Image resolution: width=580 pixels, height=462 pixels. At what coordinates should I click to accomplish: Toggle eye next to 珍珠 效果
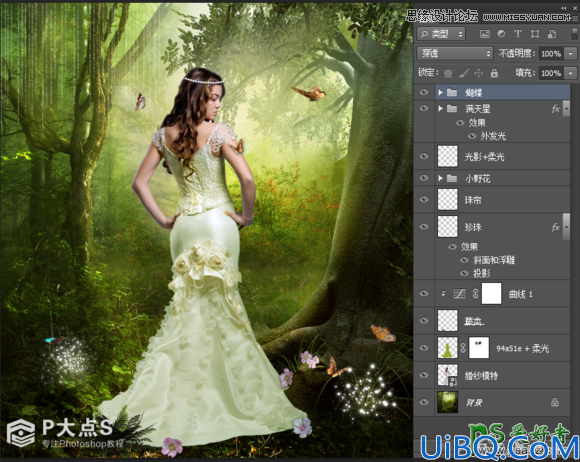(x=452, y=247)
